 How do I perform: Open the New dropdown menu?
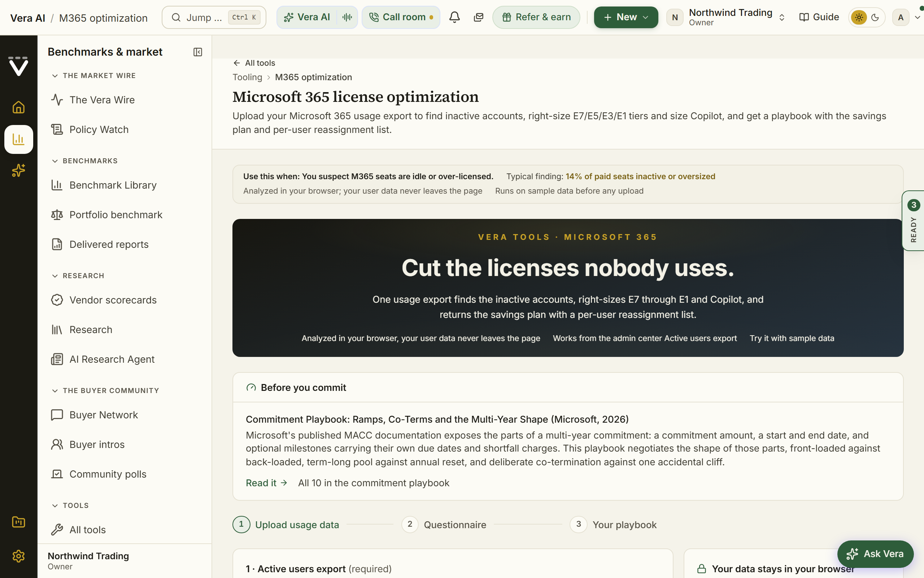click(x=626, y=17)
